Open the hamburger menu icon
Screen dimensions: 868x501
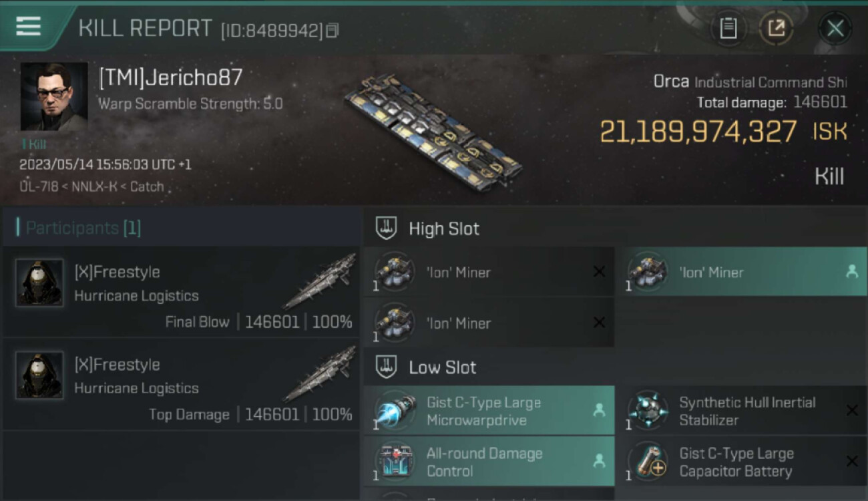[28, 27]
